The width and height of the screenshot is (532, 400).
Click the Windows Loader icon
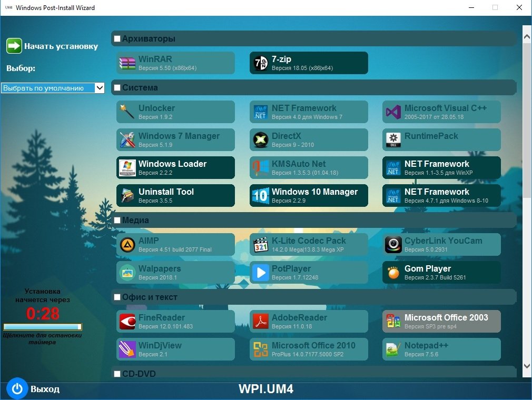coord(127,167)
